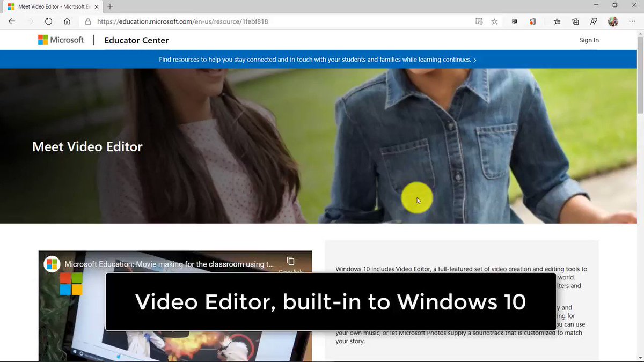Play the movie making video thumbnail

(x=175, y=306)
